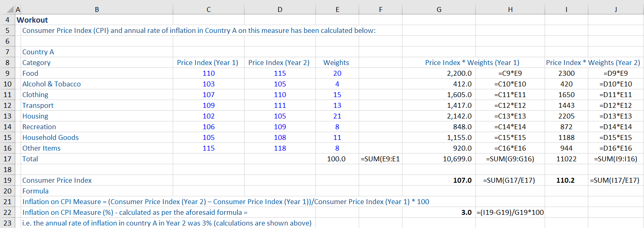Click the Total weights cell showing 100.0
This screenshot has width=644, height=228.
click(336, 159)
